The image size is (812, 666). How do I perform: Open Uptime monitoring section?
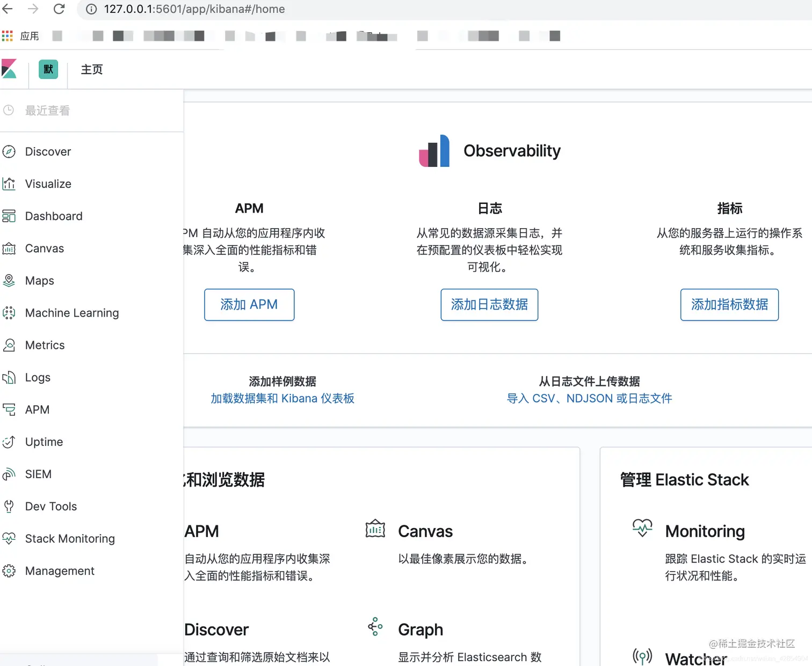coord(44,442)
